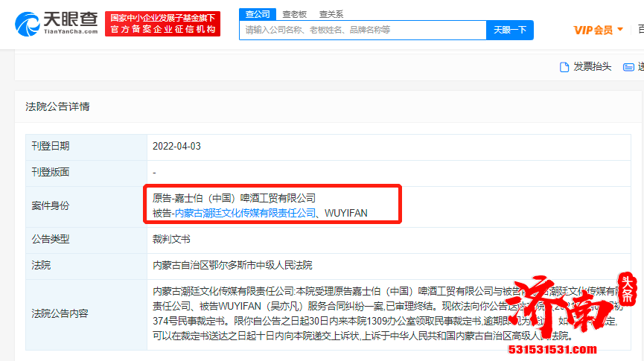Click the 发票抬头 document icon
Viewport: 644px width, 361px height.
(564, 67)
